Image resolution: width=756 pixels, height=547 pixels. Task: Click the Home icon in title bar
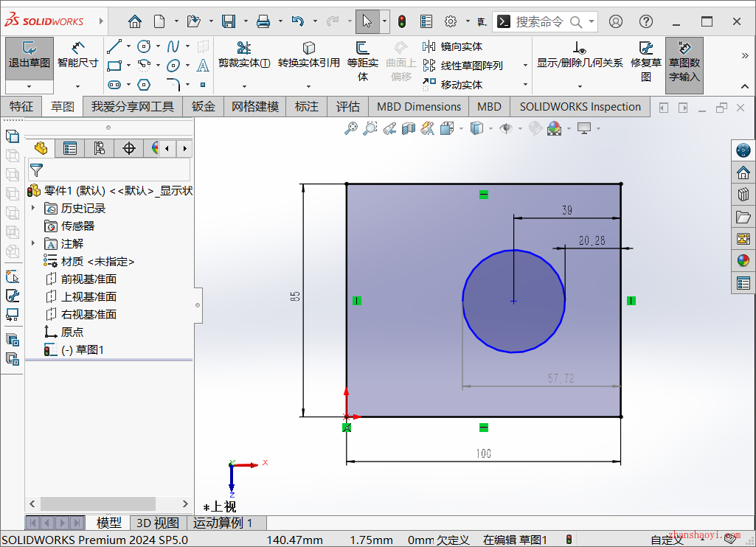pyautogui.click(x=135, y=21)
